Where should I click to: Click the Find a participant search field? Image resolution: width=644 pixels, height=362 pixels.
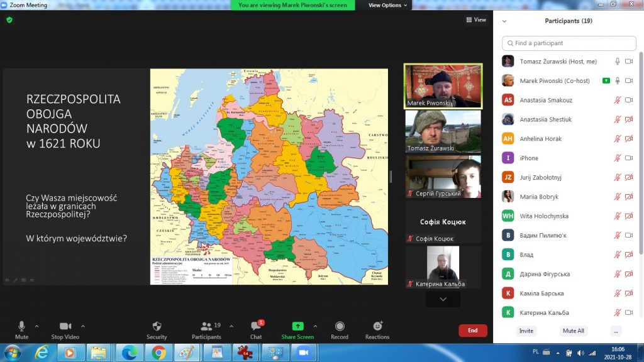[569, 43]
